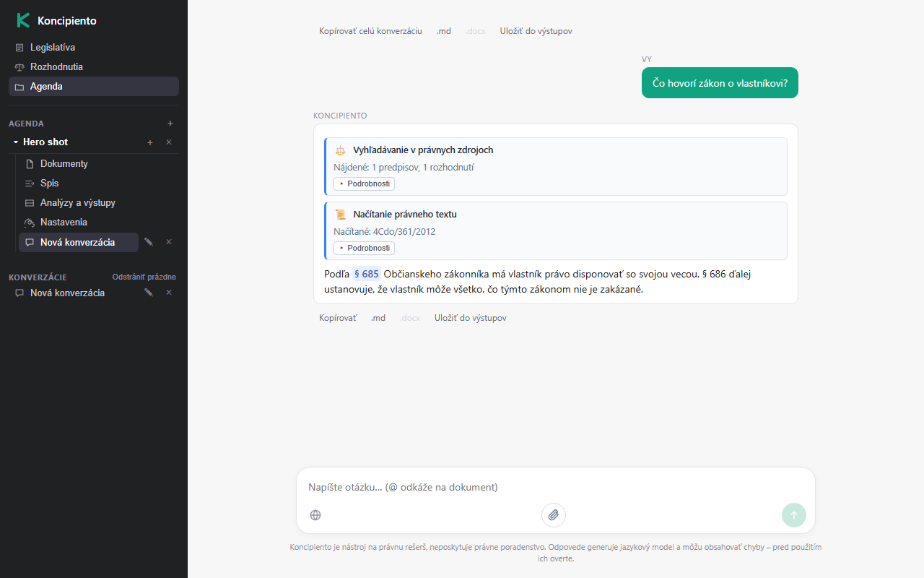Open Legislatíva in the sidebar
924x578 pixels.
pos(94,48)
